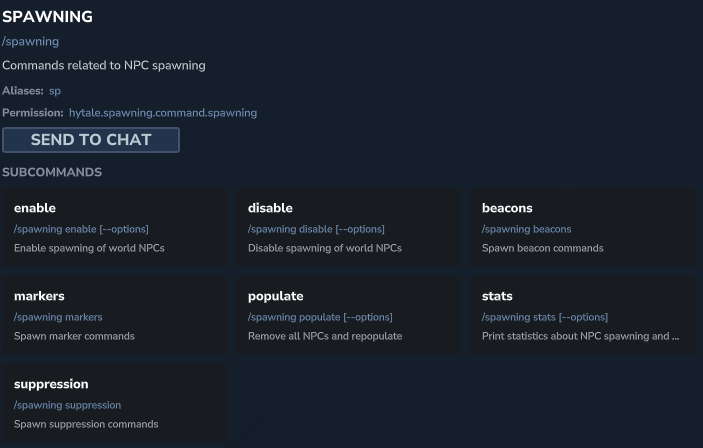Click the /spawning command link
This screenshot has height=448, width=703.
pyautogui.click(x=31, y=42)
